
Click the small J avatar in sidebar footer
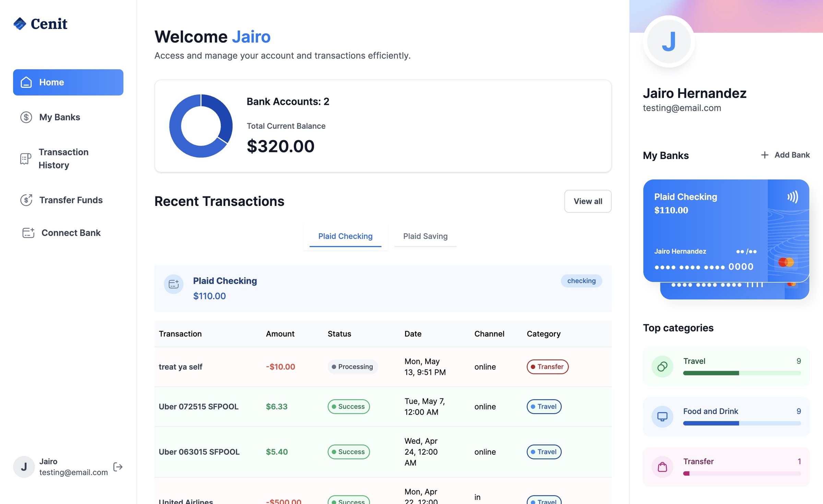pyautogui.click(x=24, y=467)
